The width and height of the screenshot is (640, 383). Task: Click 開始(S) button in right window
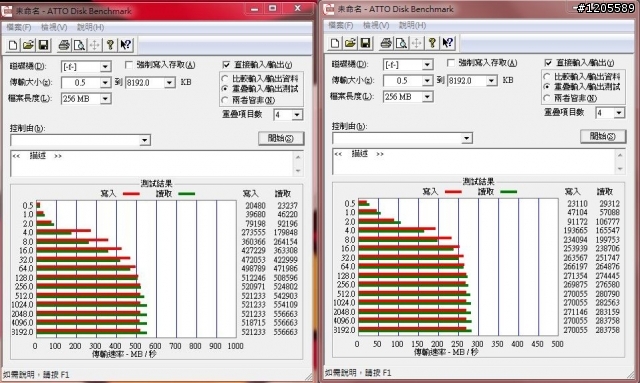(x=603, y=136)
